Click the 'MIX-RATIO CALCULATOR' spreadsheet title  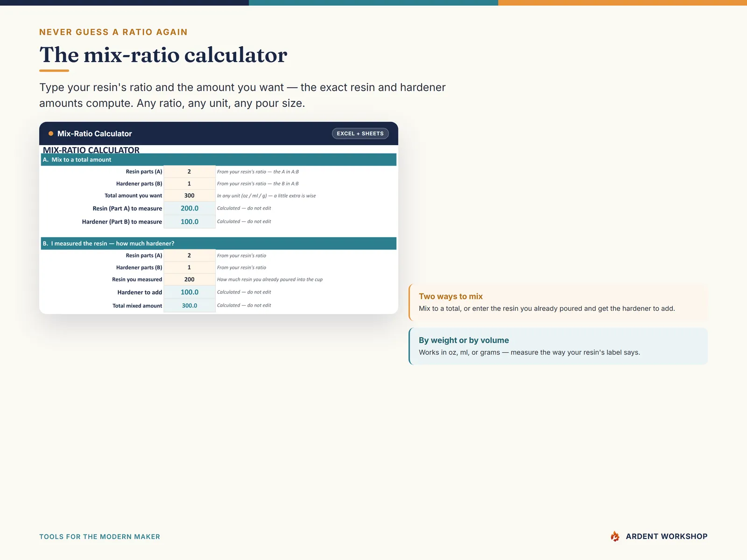(x=91, y=150)
